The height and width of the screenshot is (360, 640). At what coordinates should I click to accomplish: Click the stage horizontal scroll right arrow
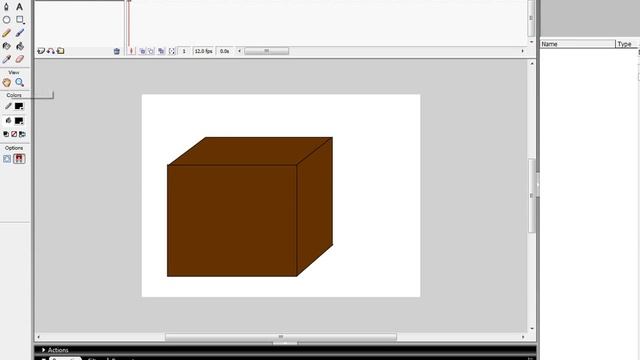[523, 337]
